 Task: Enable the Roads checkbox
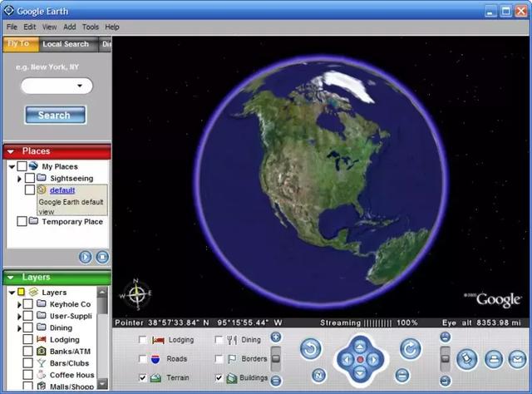tap(143, 359)
